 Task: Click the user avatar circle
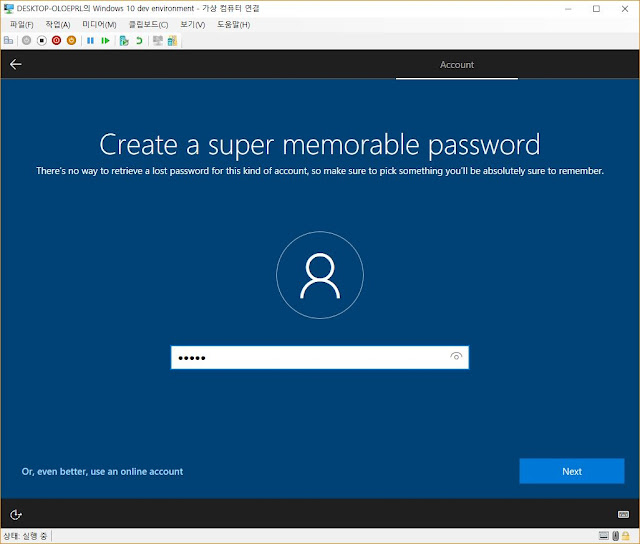[320, 275]
